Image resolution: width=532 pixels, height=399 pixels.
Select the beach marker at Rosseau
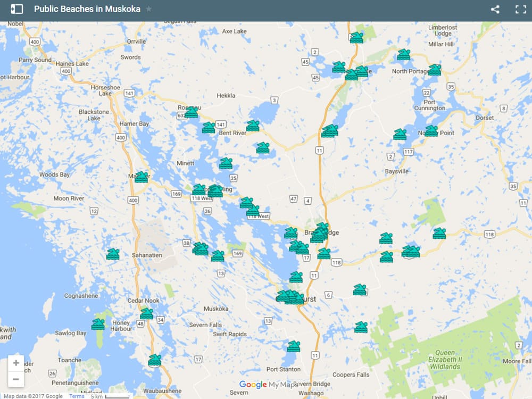(x=191, y=112)
